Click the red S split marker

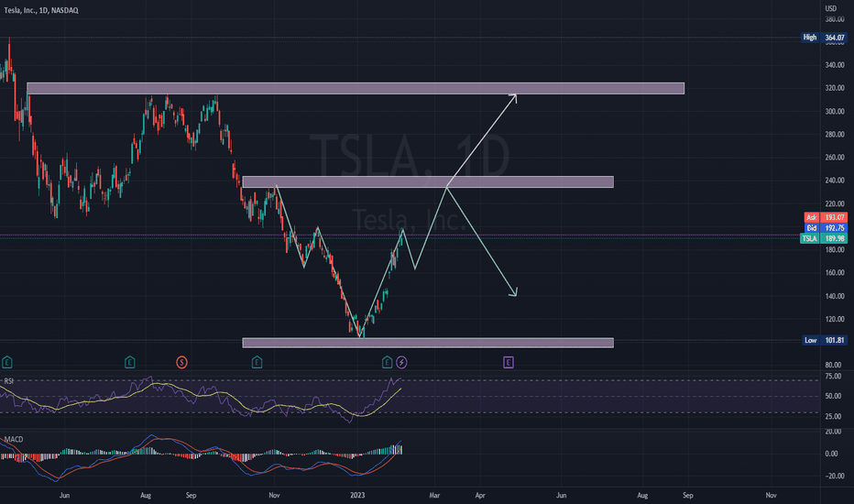[x=182, y=362]
